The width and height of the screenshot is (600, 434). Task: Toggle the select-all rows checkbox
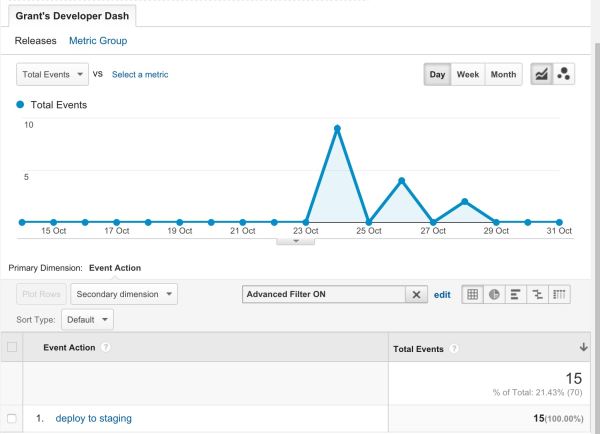12,347
